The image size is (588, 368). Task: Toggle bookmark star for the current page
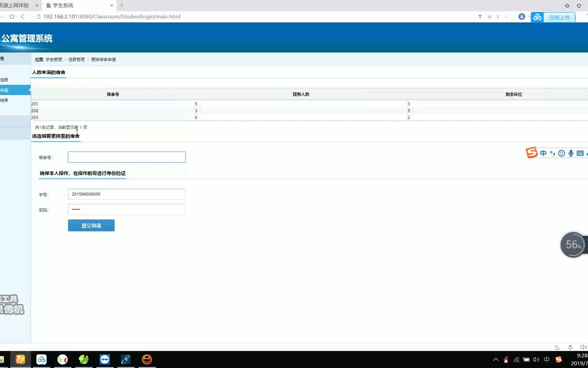(x=490, y=17)
